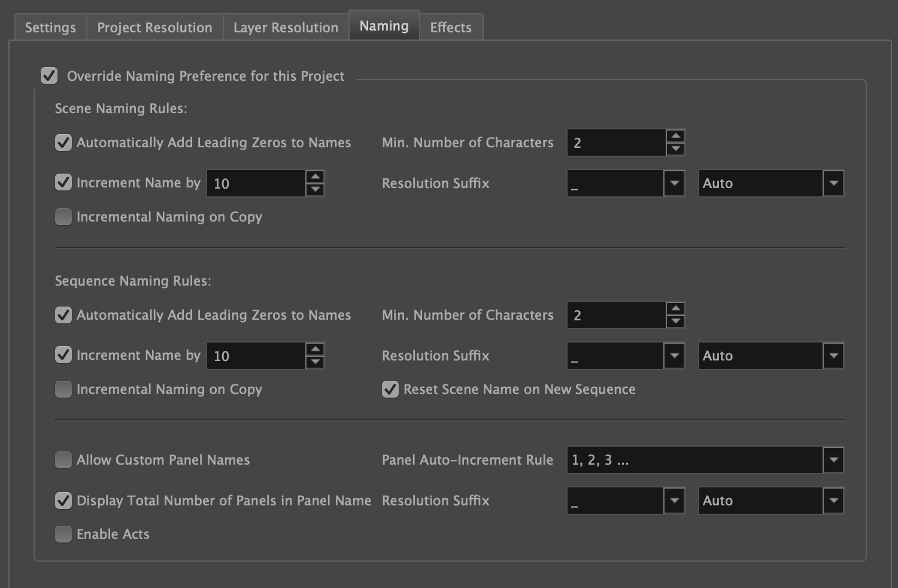Uncheck Automatically Add Leading Zeros under Scene Naming Rules
Image resolution: width=898 pixels, height=588 pixels.
pos(63,143)
